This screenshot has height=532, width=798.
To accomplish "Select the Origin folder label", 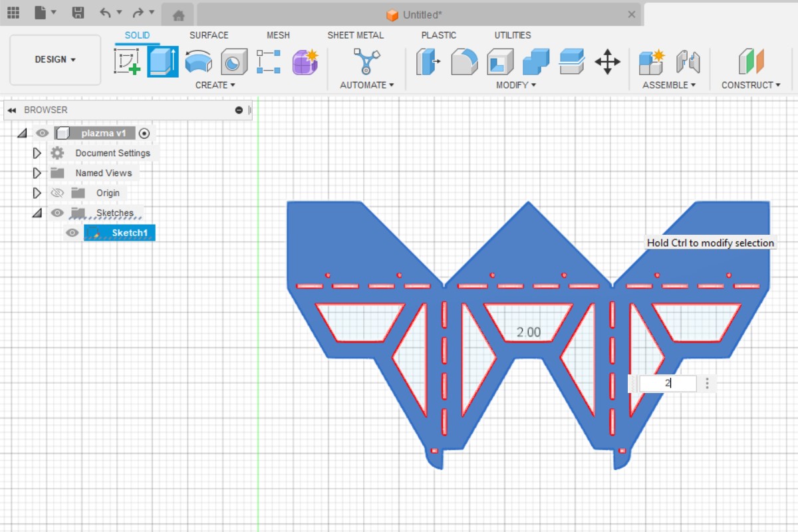I will [x=108, y=194].
